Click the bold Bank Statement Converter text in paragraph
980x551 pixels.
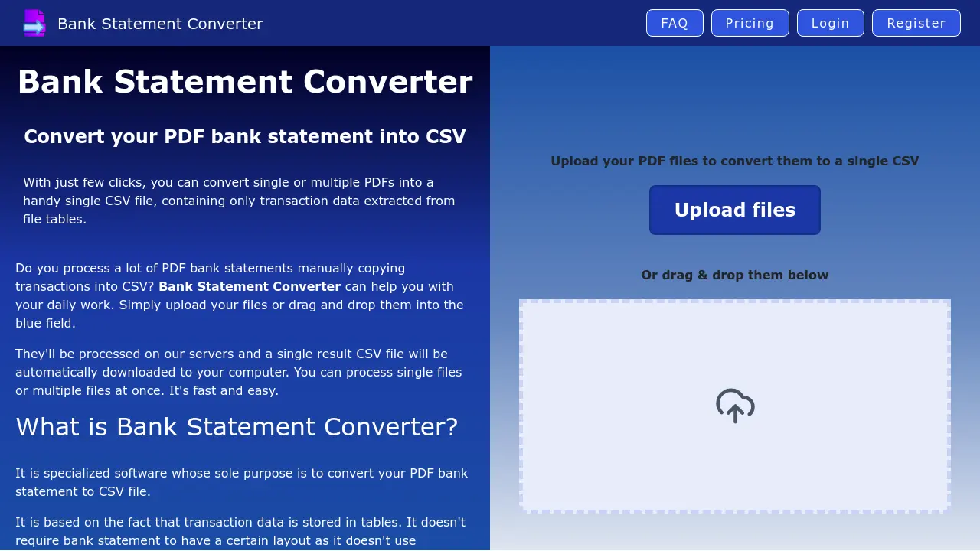250,286
